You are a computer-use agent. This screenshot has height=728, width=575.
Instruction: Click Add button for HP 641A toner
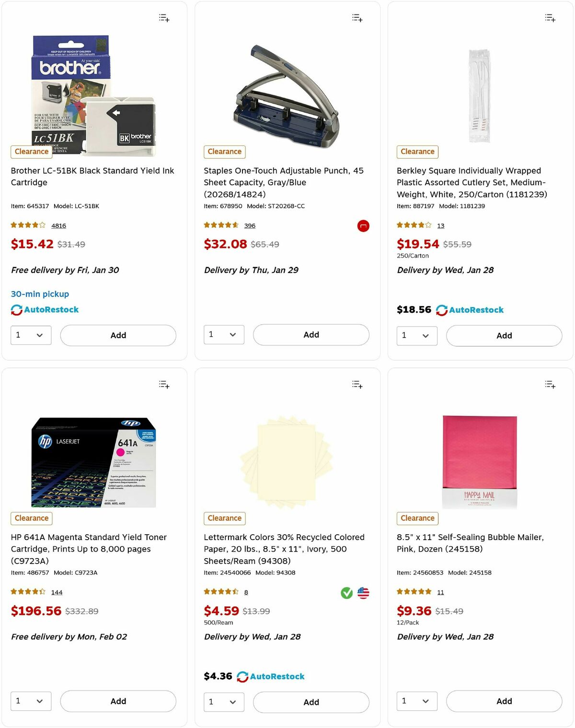pyautogui.click(x=118, y=701)
